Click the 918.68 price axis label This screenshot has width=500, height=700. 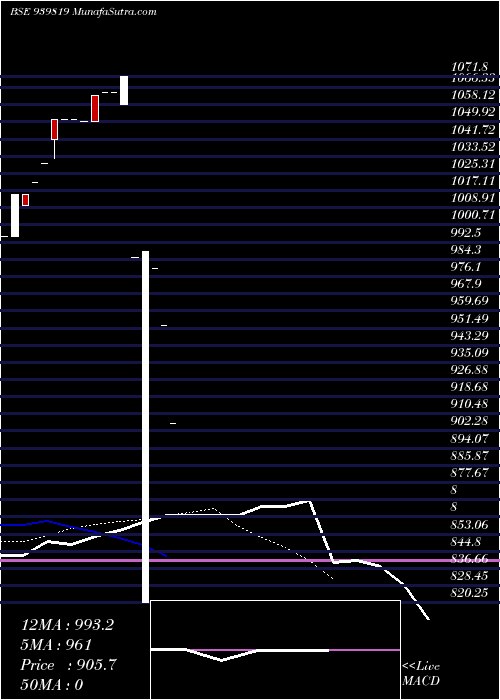469,387
